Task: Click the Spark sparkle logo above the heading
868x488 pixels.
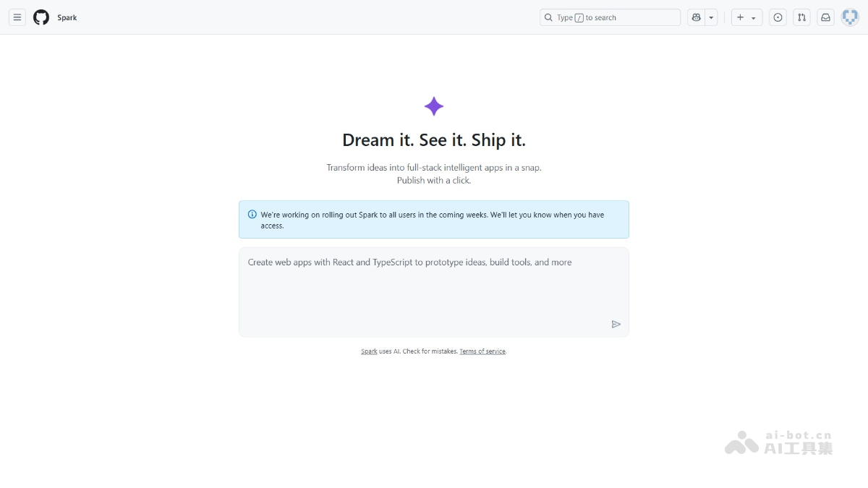Action: (x=433, y=106)
